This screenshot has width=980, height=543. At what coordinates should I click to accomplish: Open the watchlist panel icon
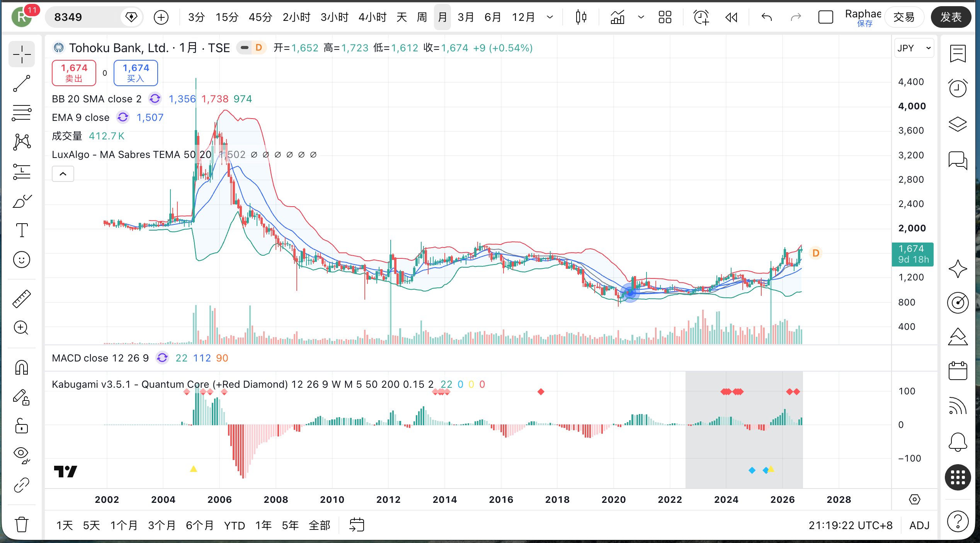pos(958,54)
